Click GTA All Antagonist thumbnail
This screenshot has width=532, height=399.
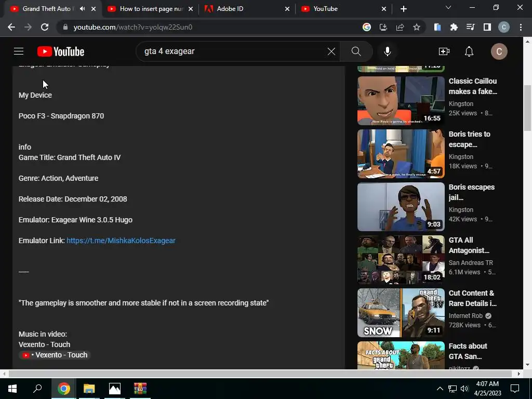pyautogui.click(x=401, y=260)
